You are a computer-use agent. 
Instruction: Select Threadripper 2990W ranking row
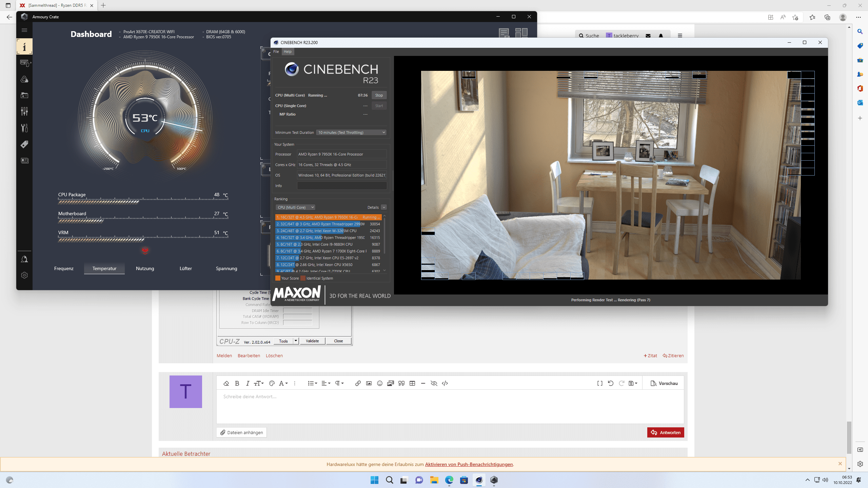(328, 224)
